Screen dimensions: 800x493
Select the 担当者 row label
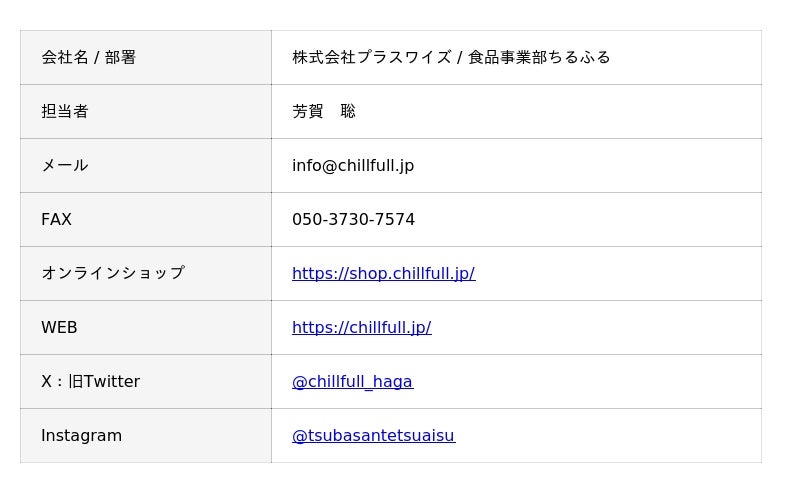click(x=65, y=111)
